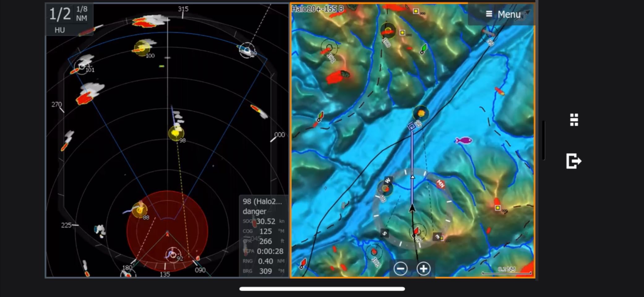
Task: Tap the 1/2 NM range selector to change range
Action: point(60,14)
